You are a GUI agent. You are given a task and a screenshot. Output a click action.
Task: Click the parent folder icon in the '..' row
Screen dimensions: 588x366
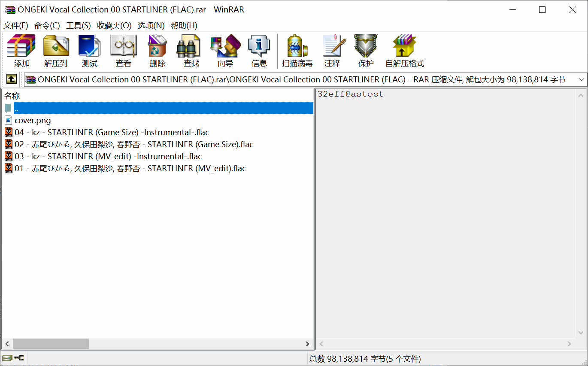[9, 108]
